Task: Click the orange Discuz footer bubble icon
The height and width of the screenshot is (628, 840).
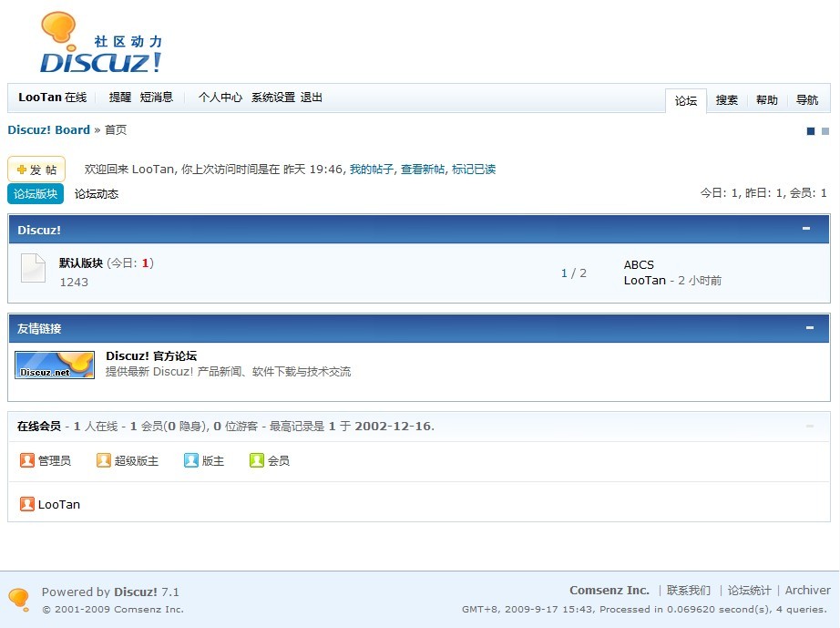Action: (19, 599)
